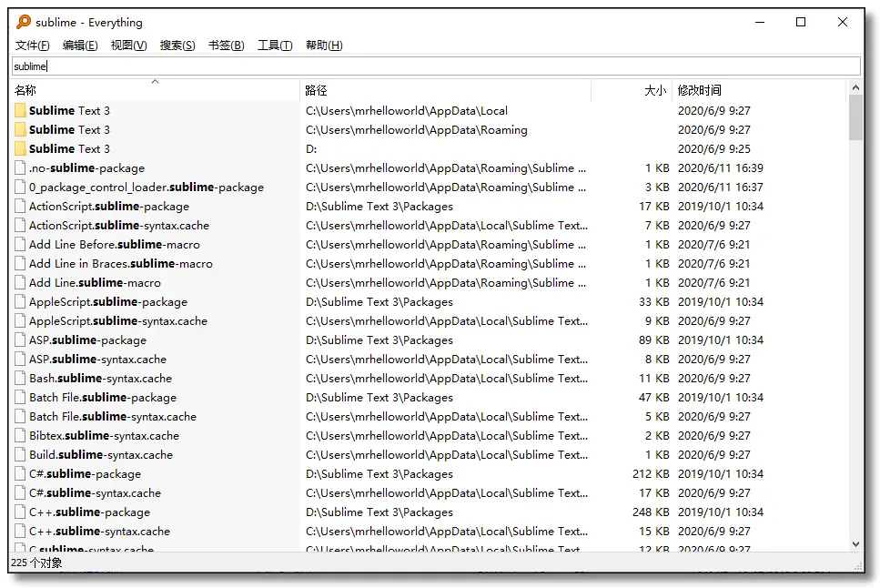
Task: Open the 文件(F) menu
Action: point(32,45)
